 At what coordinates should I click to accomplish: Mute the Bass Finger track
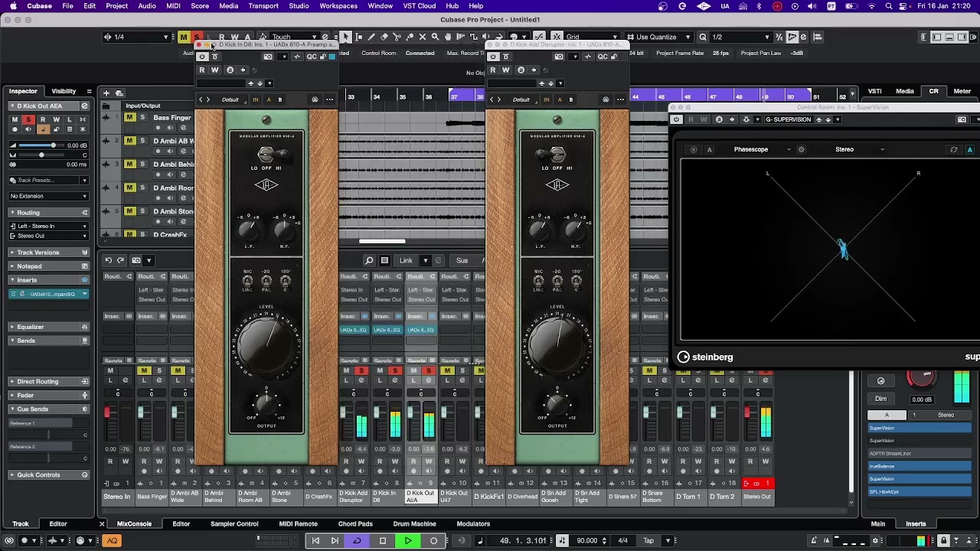(129, 118)
